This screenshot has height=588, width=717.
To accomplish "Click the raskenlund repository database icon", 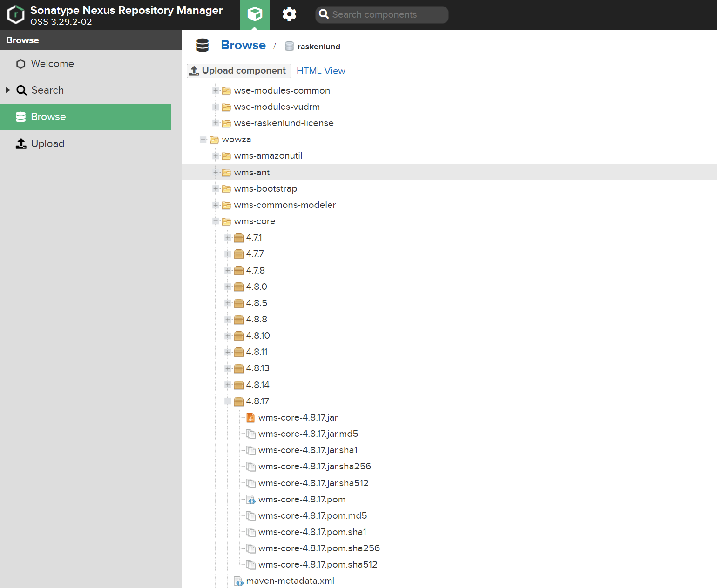I will pos(289,46).
